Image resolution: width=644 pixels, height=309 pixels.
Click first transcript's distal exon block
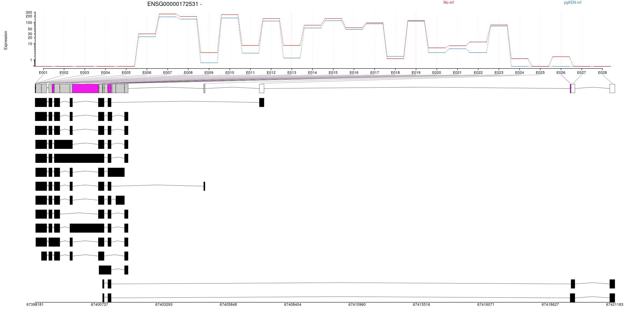click(262, 102)
